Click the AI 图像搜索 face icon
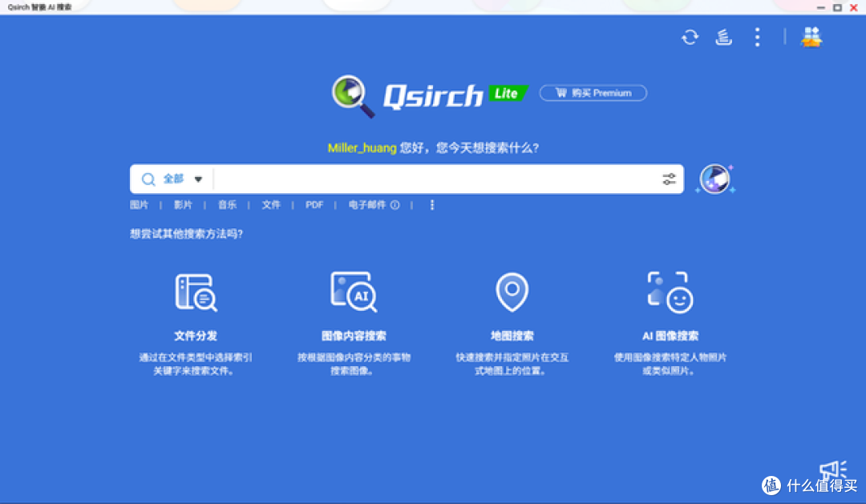Viewport: 866px width, 504px height. click(670, 292)
